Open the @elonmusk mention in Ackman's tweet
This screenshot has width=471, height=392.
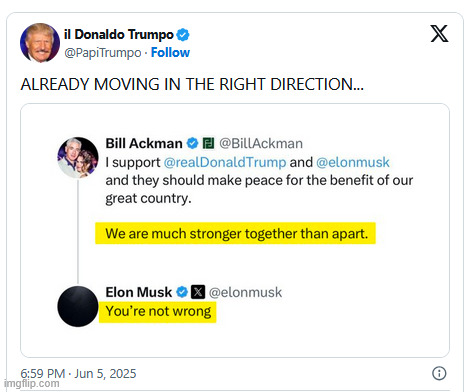353,162
